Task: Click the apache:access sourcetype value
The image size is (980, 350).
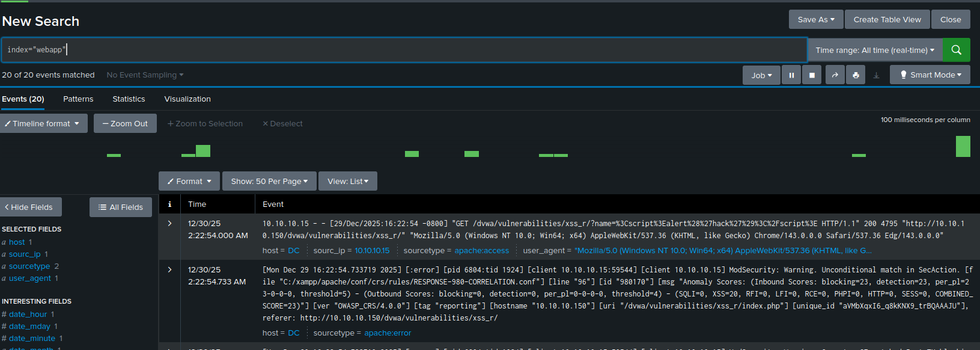Action: coord(481,251)
